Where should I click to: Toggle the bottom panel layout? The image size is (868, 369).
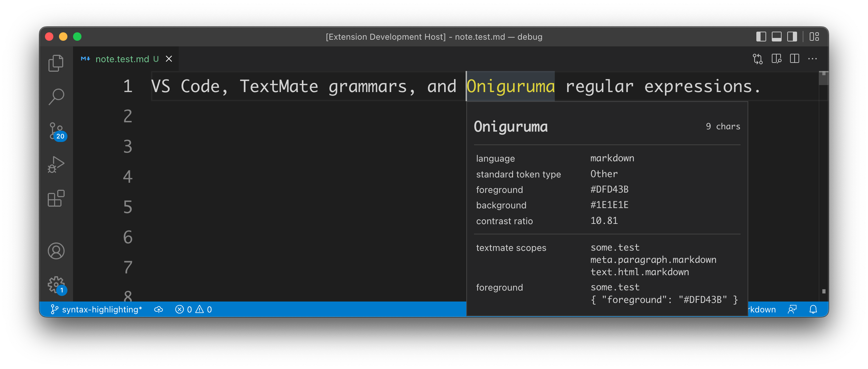[x=776, y=37]
